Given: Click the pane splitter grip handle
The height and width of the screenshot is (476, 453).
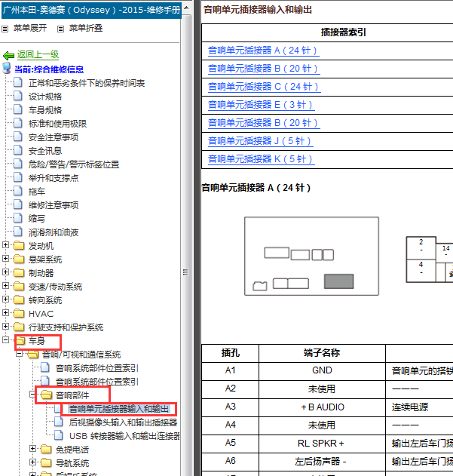Looking at the screenshot, I should pos(185,272).
